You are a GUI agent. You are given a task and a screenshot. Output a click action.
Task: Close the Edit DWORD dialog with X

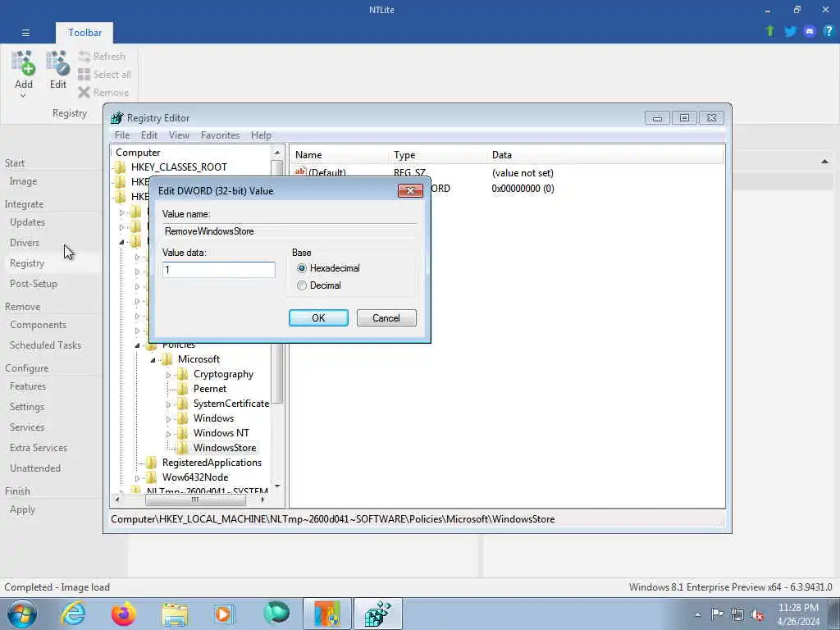tap(410, 190)
